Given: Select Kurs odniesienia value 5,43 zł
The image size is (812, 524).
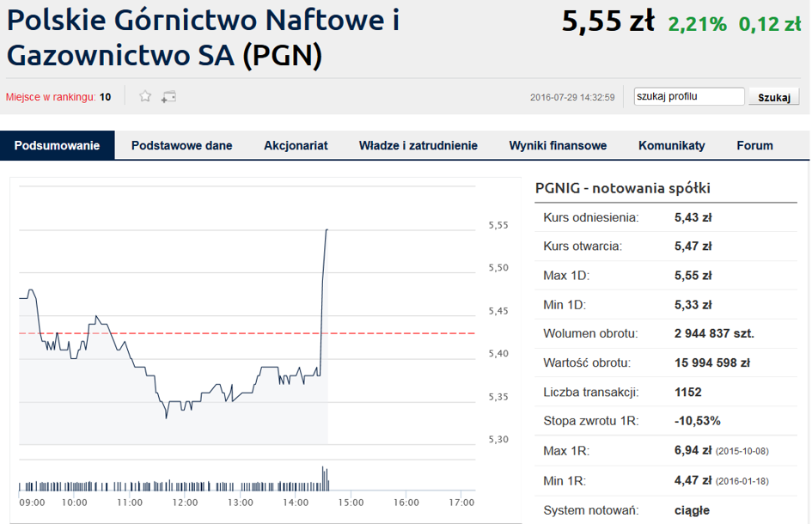Looking at the screenshot, I should pos(693,217).
